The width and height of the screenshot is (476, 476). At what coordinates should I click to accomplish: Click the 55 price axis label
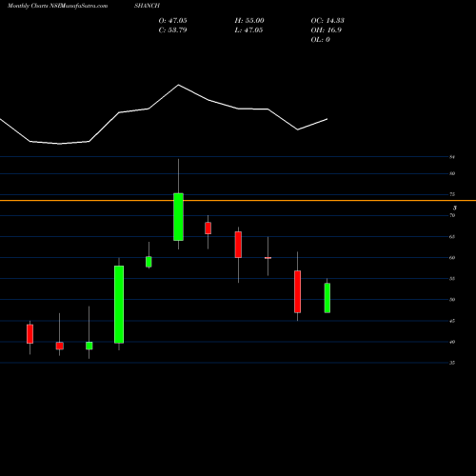452,279
